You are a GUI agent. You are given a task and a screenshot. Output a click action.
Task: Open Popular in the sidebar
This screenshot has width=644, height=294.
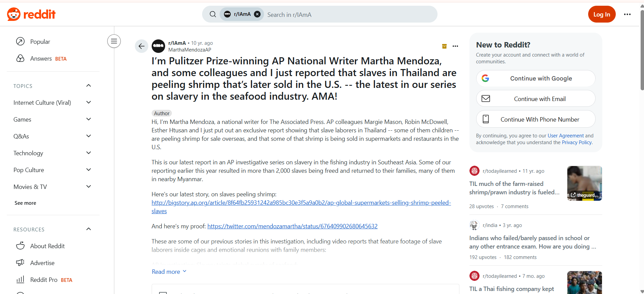(x=40, y=41)
